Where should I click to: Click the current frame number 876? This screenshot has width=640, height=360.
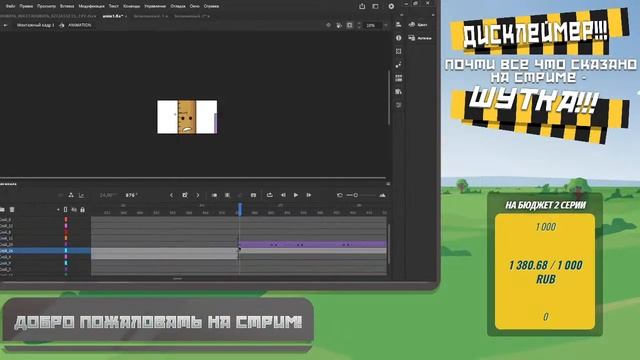coord(131,196)
